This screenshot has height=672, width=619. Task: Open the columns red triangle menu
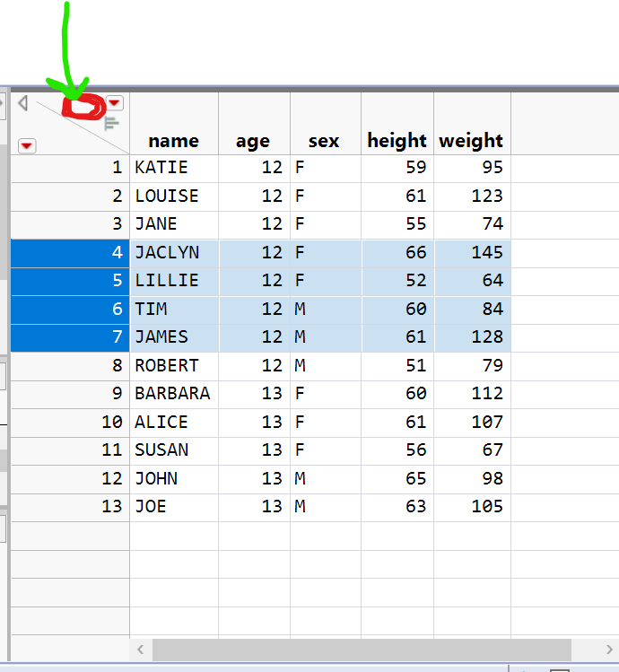[114, 103]
